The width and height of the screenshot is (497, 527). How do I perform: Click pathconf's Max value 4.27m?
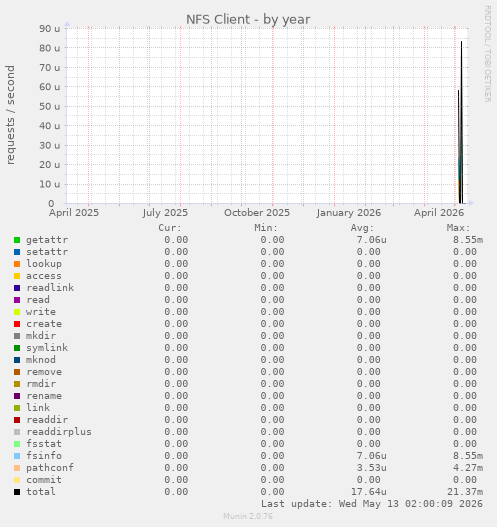click(x=468, y=468)
